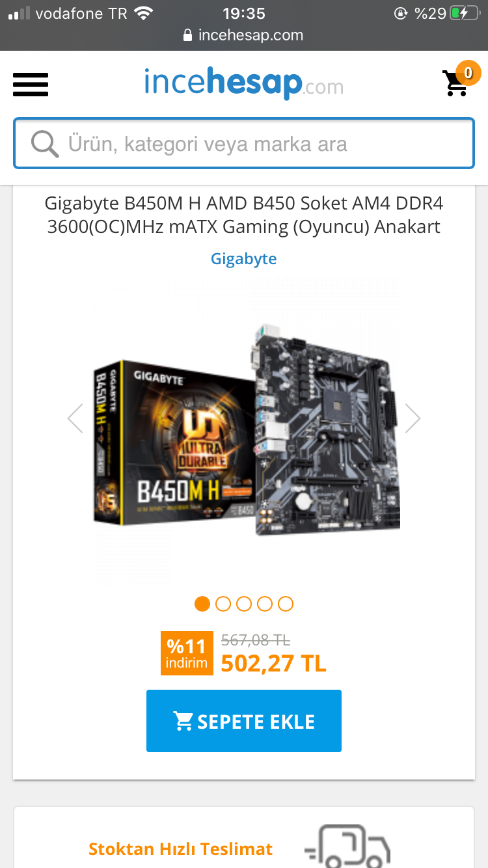Tap the incehesap.com address bar
Viewport: 488px width, 868px height.
pyautogui.click(x=244, y=35)
